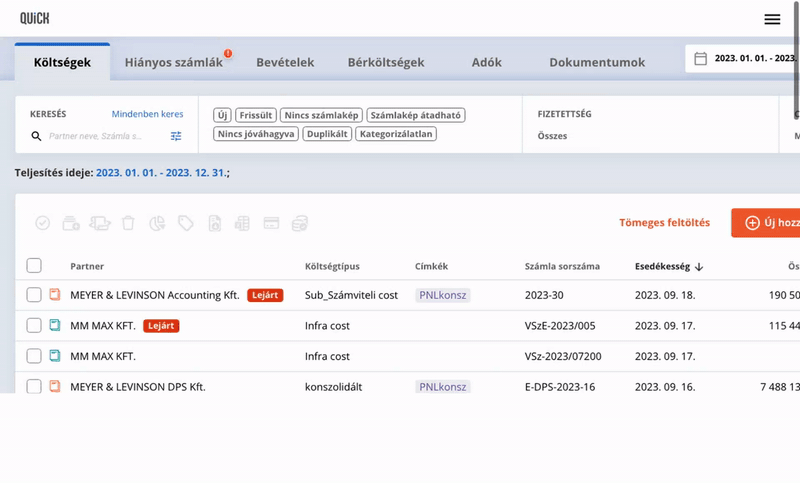Click the search magnifier icon
The width and height of the screenshot is (800, 483).
[x=36, y=136]
